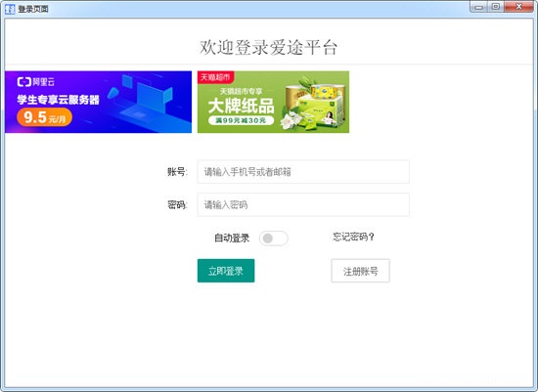This screenshot has width=538, height=392.
Task: Close the login window
Action: coord(518,7)
